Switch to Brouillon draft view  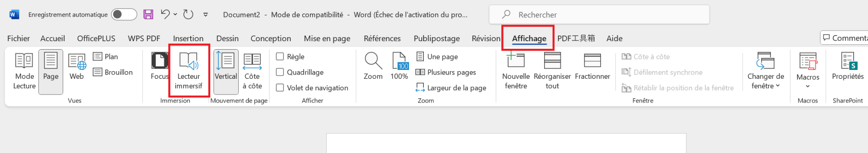113,72
